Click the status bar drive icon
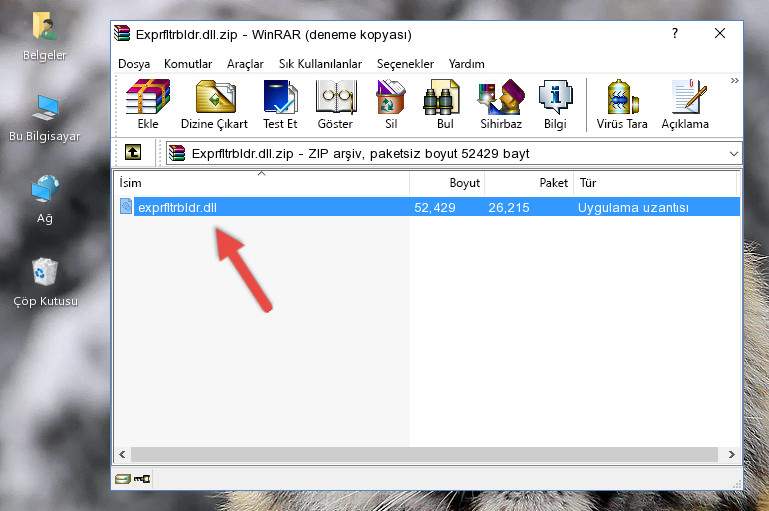This screenshot has height=511, width=769. pyautogui.click(x=123, y=479)
